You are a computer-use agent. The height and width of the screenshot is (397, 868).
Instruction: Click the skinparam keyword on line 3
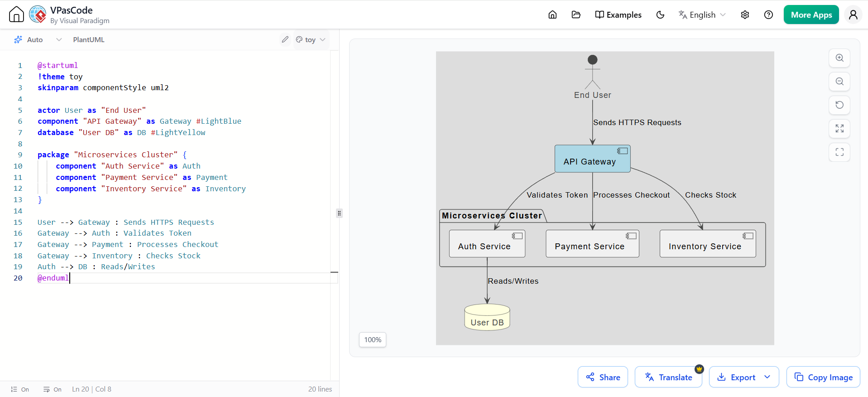click(x=58, y=88)
